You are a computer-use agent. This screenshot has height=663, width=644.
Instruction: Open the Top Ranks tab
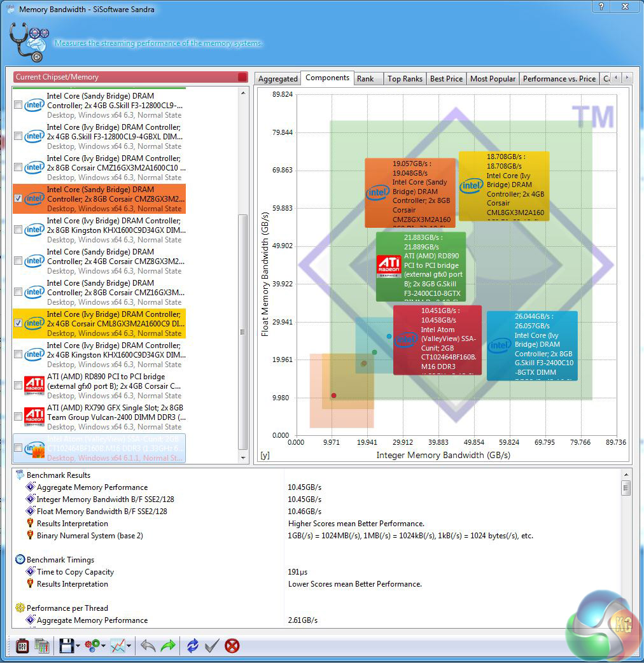click(405, 79)
